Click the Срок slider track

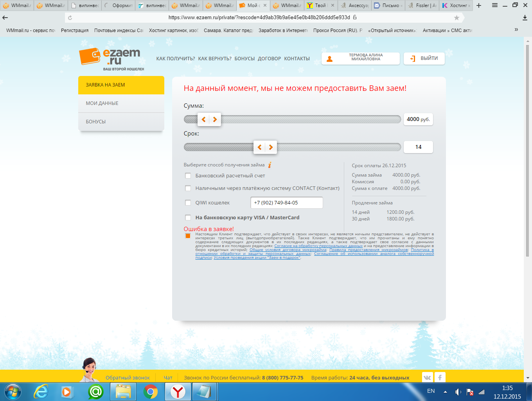(x=292, y=147)
